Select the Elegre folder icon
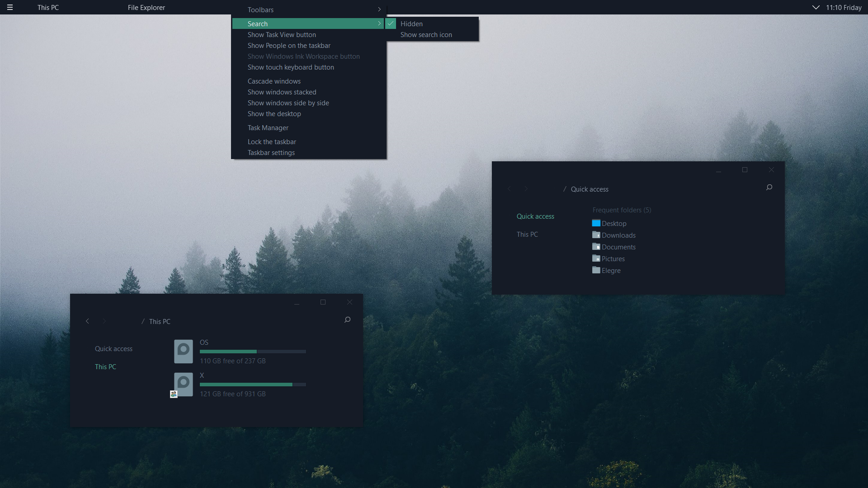 (596, 270)
